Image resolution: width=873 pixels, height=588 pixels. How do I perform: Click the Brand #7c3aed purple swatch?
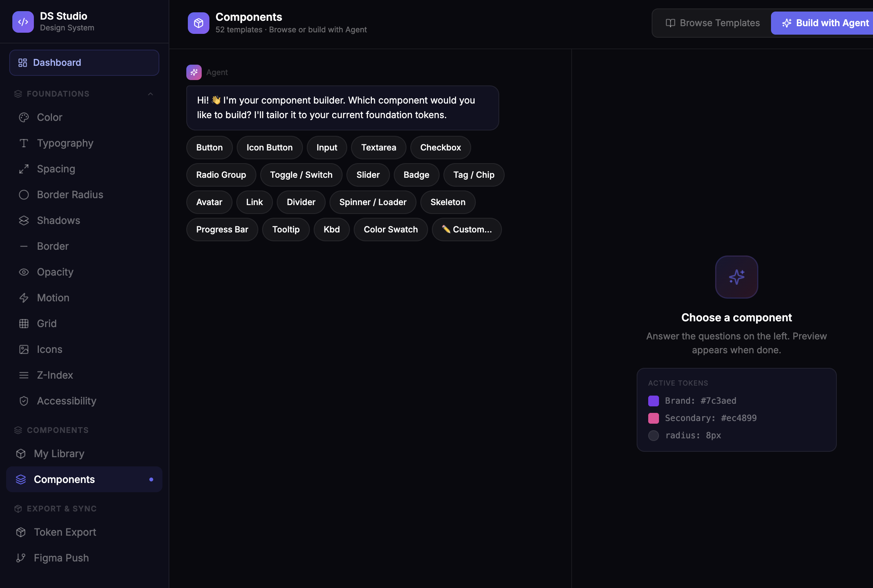[x=654, y=401]
